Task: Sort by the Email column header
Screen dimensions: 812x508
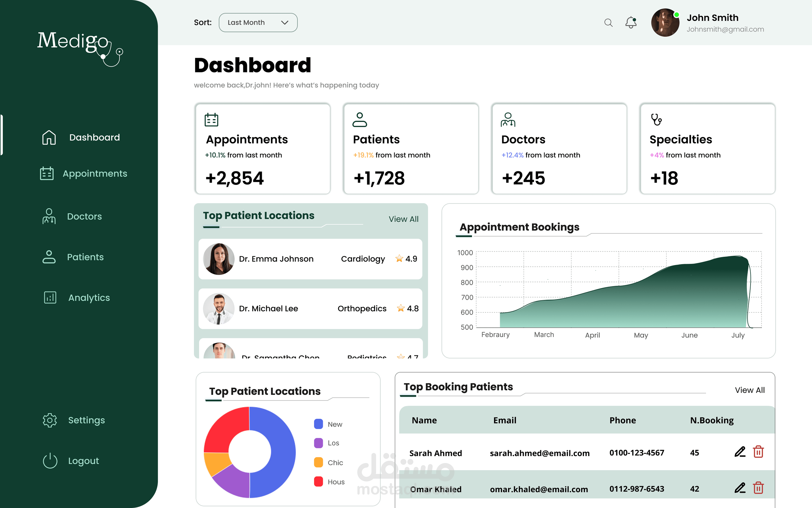Action: [x=505, y=420]
